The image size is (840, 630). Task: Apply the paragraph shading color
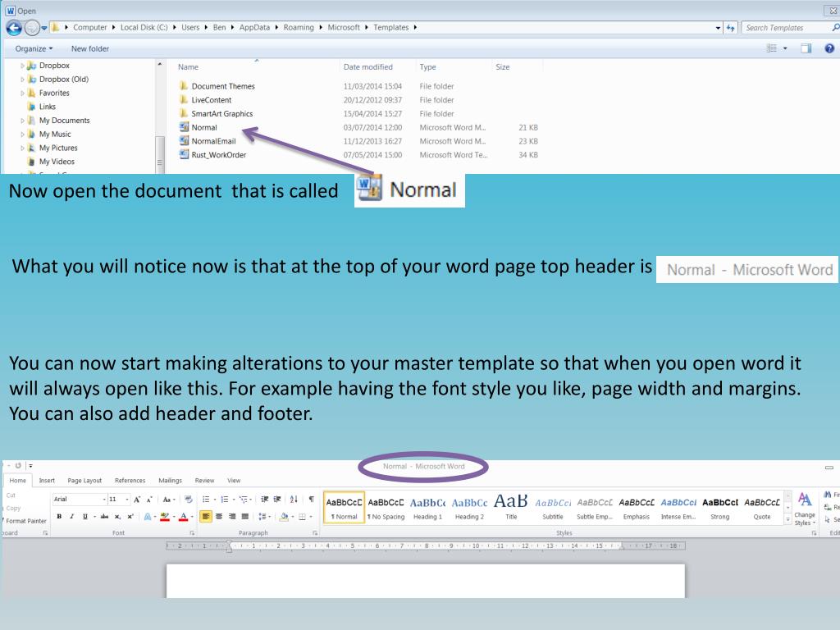283,517
